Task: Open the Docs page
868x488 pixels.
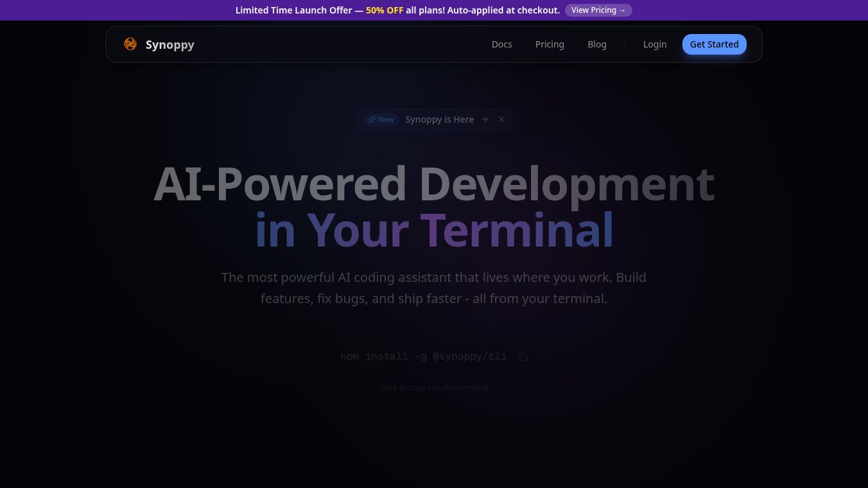Action: tap(501, 44)
